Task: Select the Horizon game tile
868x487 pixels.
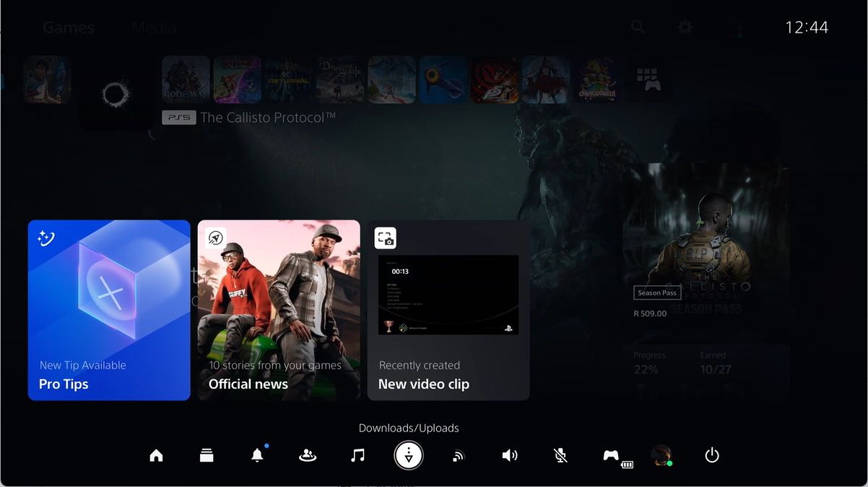Action: click(391, 79)
